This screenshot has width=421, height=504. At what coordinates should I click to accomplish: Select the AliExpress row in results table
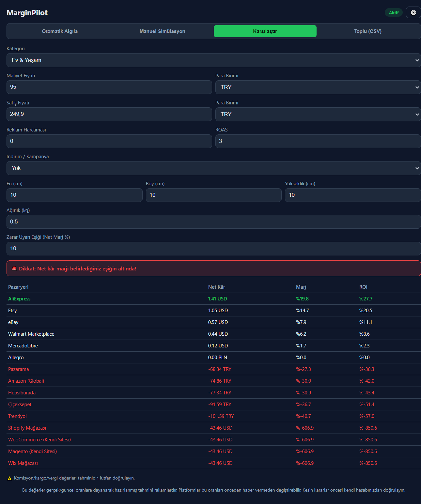pyautogui.click(x=214, y=299)
